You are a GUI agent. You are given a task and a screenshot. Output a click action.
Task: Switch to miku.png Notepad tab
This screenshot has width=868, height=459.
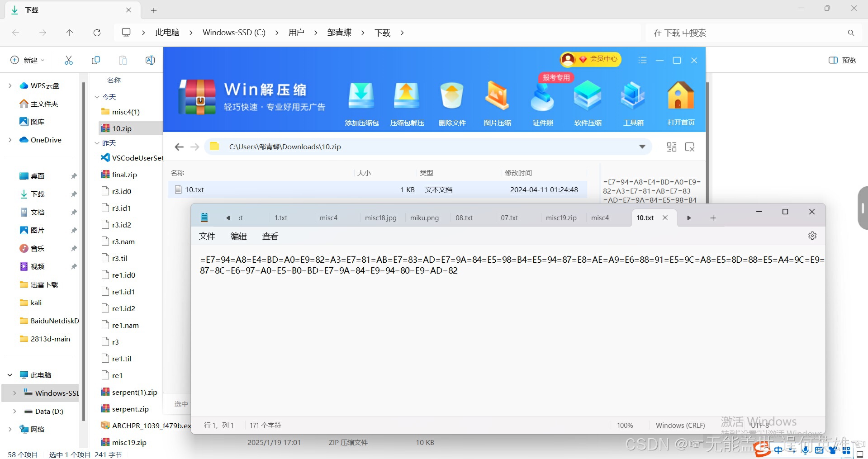[424, 218]
